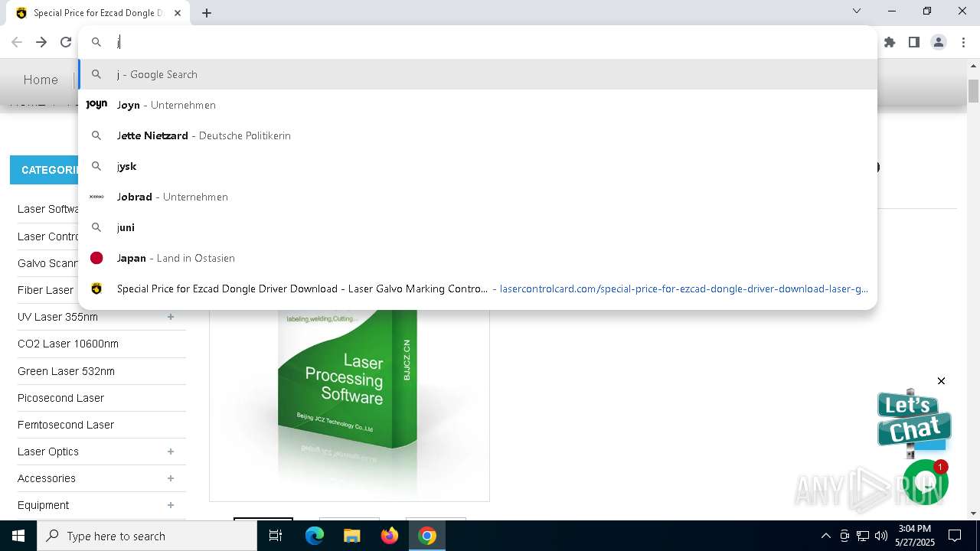This screenshot has height=551, width=980.
Task: Open a new tab with plus button
Action: (207, 13)
